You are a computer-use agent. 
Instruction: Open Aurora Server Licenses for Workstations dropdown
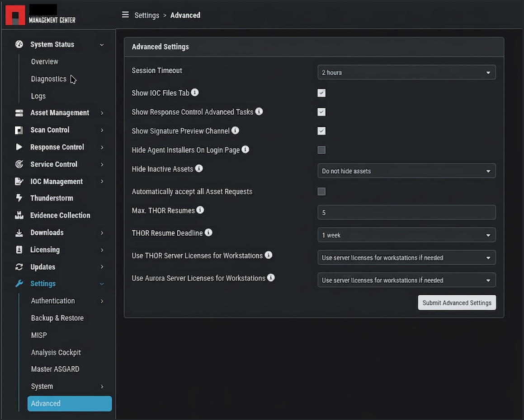tap(406, 280)
